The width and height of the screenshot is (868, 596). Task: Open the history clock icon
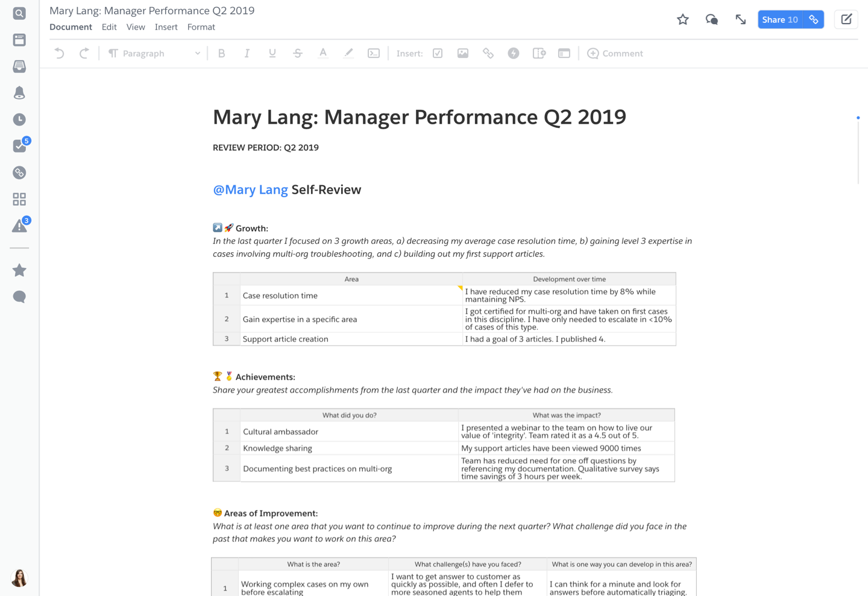pyautogui.click(x=19, y=119)
